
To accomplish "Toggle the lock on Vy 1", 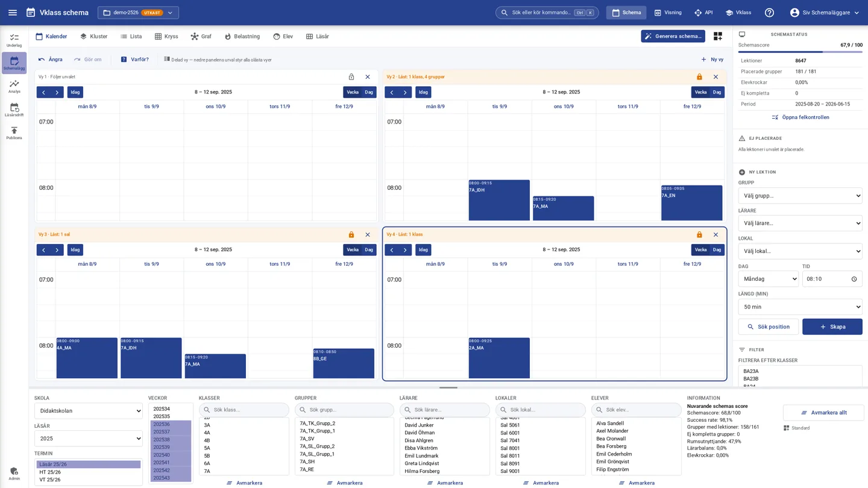I will coord(351,77).
